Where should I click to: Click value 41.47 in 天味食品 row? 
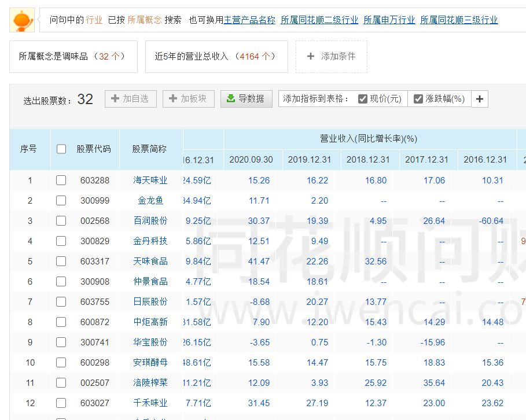(x=259, y=261)
